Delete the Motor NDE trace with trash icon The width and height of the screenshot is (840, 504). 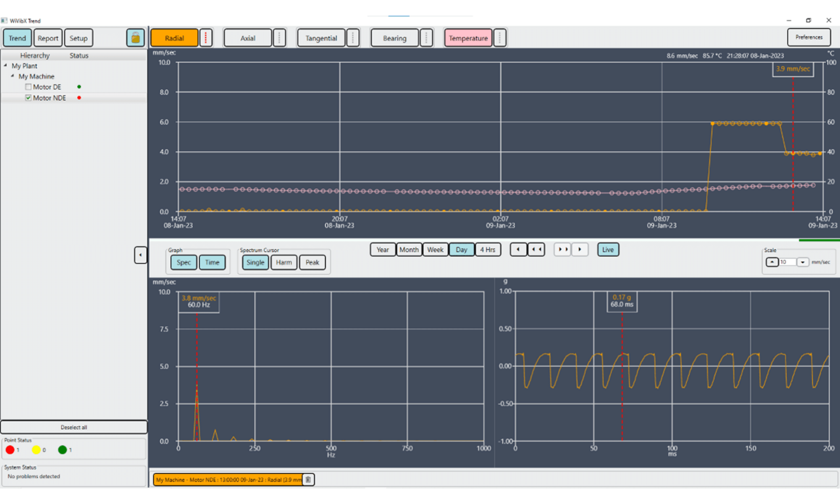pyautogui.click(x=308, y=480)
